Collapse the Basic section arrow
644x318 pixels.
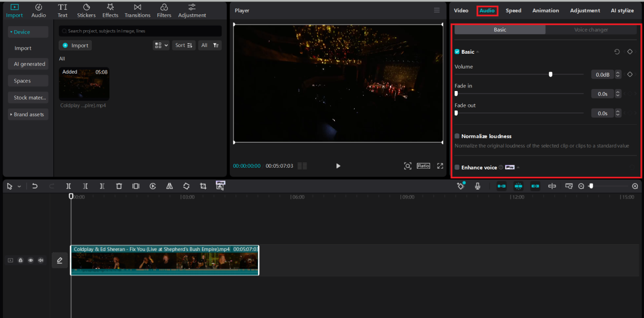478,52
